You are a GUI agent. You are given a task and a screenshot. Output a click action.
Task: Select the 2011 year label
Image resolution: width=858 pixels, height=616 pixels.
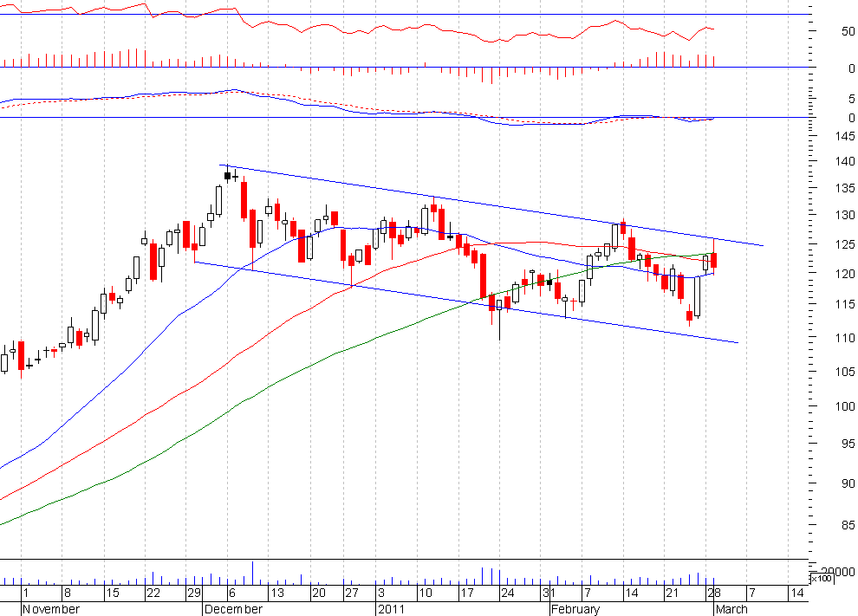pyautogui.click(x=391, y=609)
